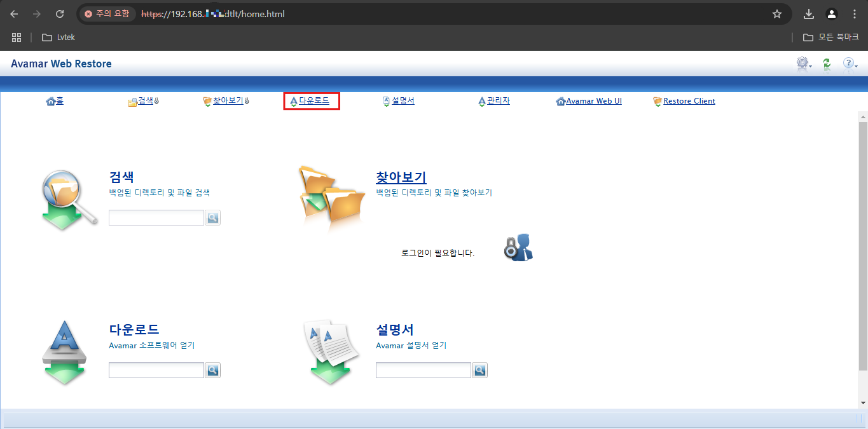The width and height of the screenshot is (868, 429).
Task: Click the 설명서 section heading
Action: point(395,329)
